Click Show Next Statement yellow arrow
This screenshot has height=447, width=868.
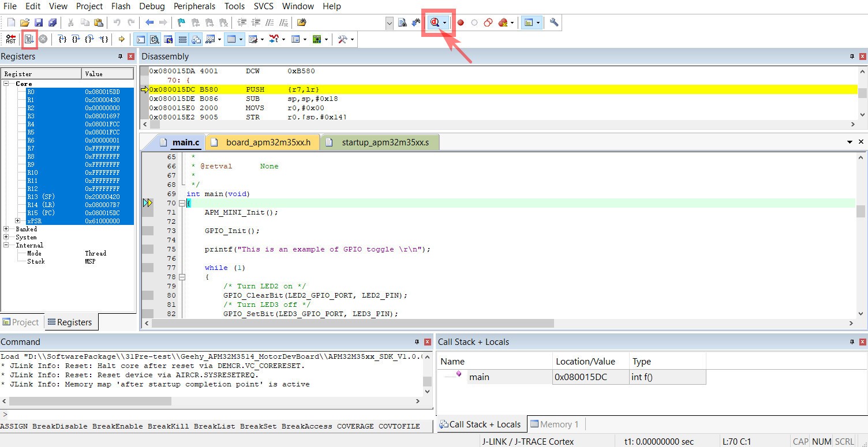pos(121,39)
